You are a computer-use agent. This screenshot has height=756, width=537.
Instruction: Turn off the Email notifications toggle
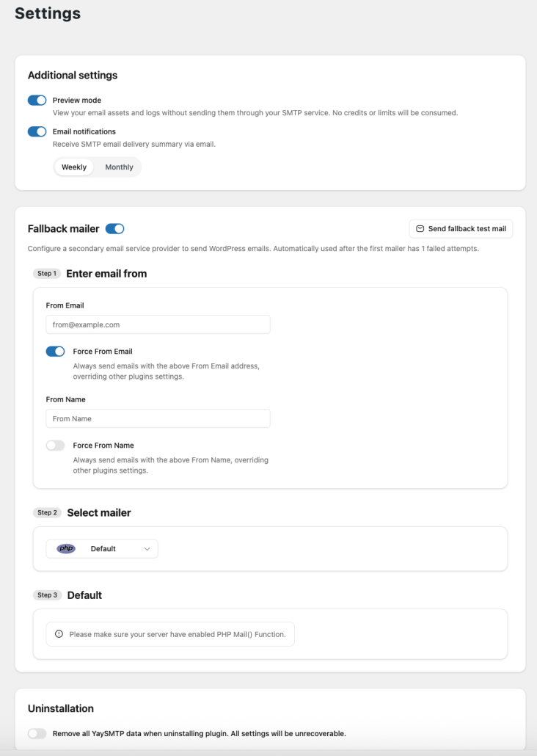click(36, 131)
